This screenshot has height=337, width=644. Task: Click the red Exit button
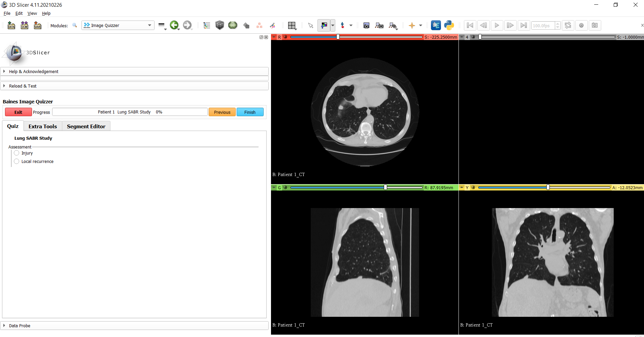click(19, 112)
